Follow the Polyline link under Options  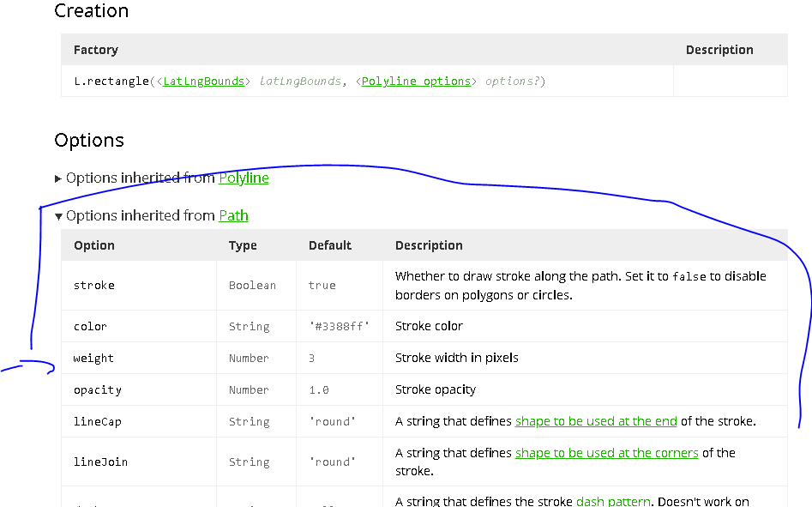pyautogui.click(x=244, y=178)
